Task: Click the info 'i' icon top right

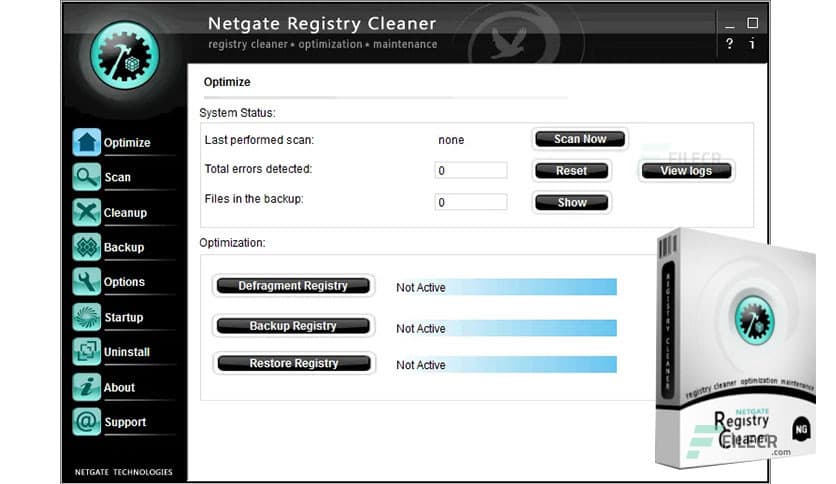Action: pyautogui.click(x=752, y=44)
